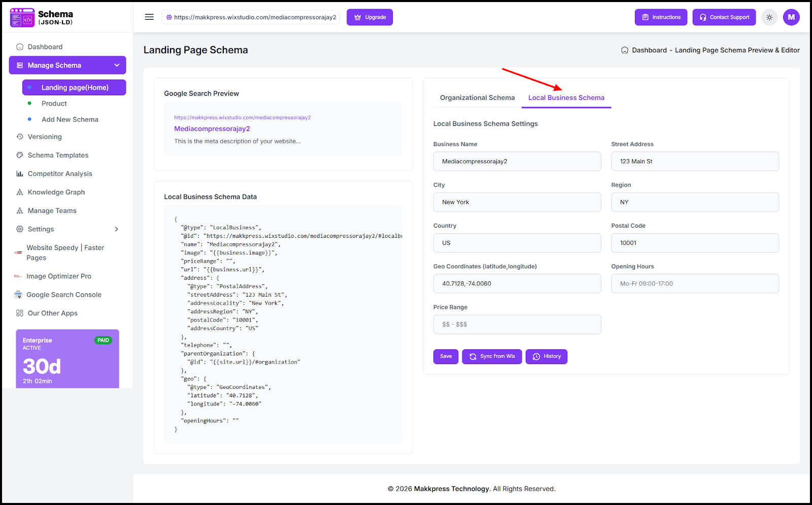Viewport: 812px width, 505px height.
Task: Collapse the Manage Schema menu
Action: (117, 65)
